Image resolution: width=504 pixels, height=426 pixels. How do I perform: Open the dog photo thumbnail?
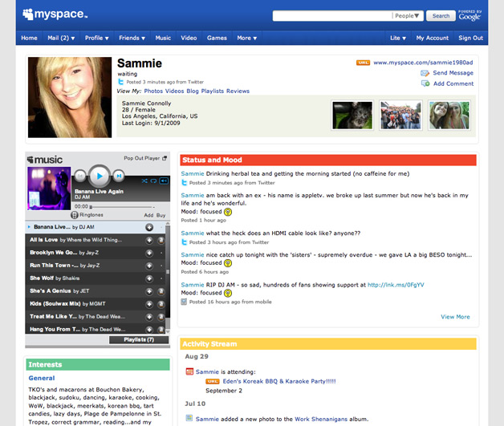[352, 116]
